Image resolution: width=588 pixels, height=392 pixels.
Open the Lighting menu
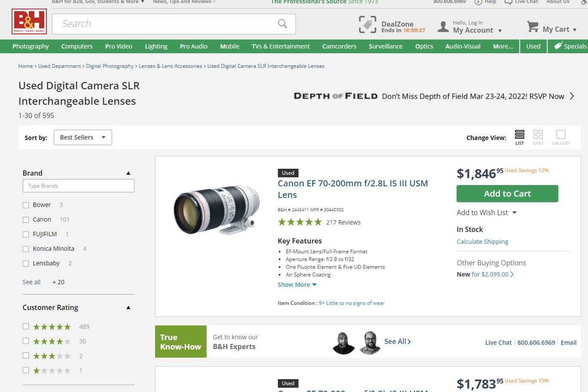(156, 46)
